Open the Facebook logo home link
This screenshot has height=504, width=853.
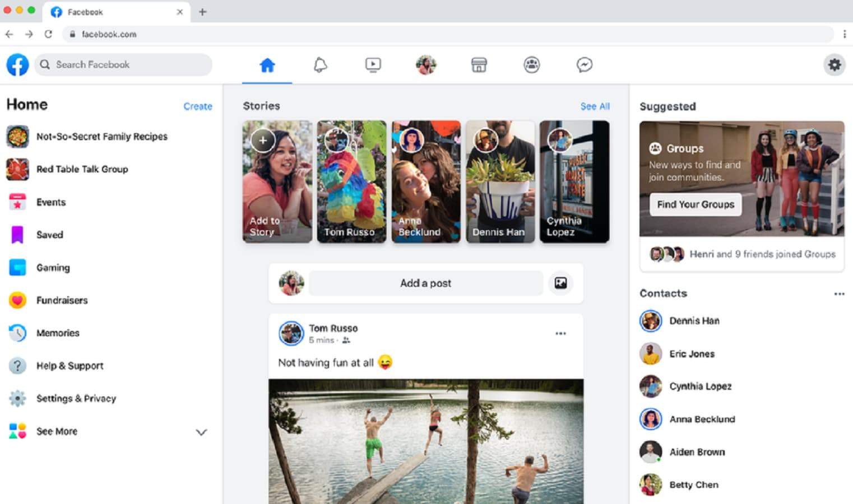click(17, 65)
